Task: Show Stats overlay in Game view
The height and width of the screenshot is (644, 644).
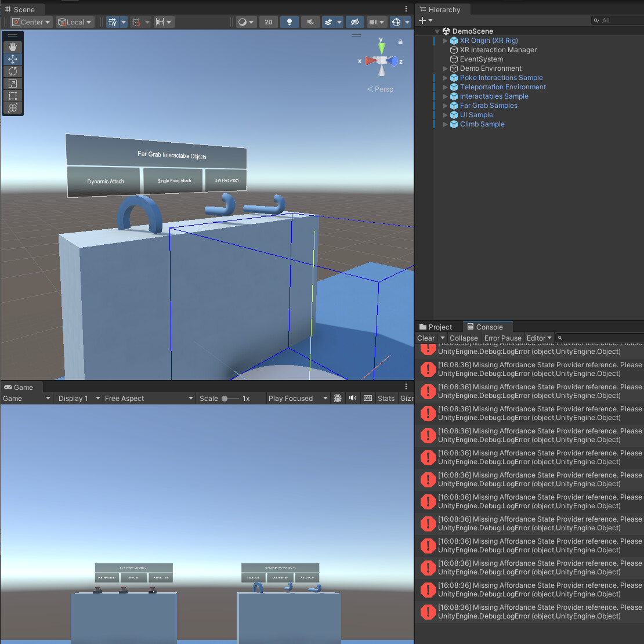Action: point(386,398)
